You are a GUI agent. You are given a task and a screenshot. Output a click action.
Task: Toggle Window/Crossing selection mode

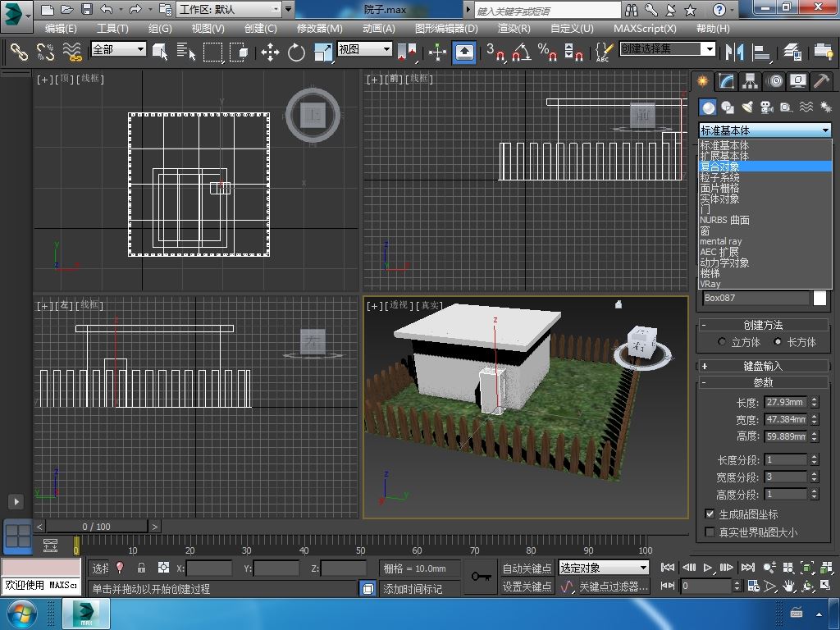click(x=239, y=52)
